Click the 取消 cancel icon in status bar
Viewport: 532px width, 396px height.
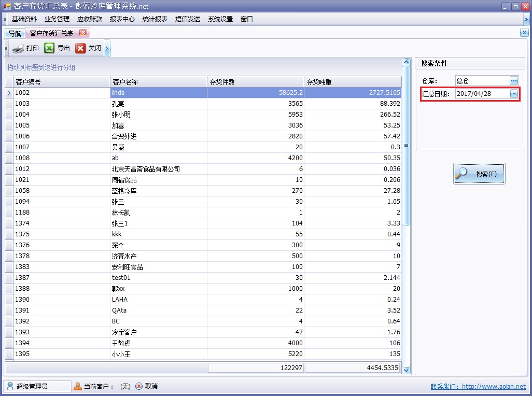[x=138, y=386]
